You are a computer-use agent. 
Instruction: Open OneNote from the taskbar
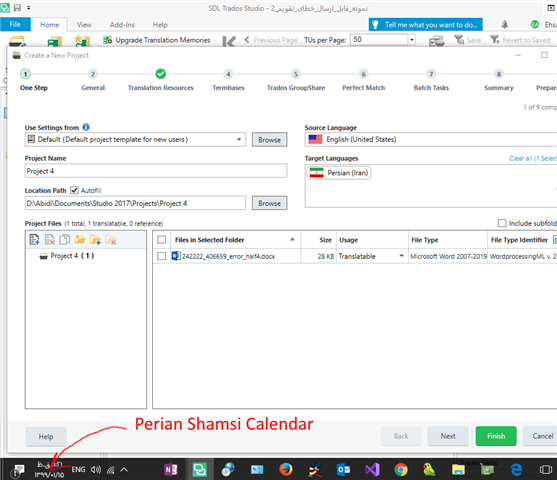pos(171,470)
